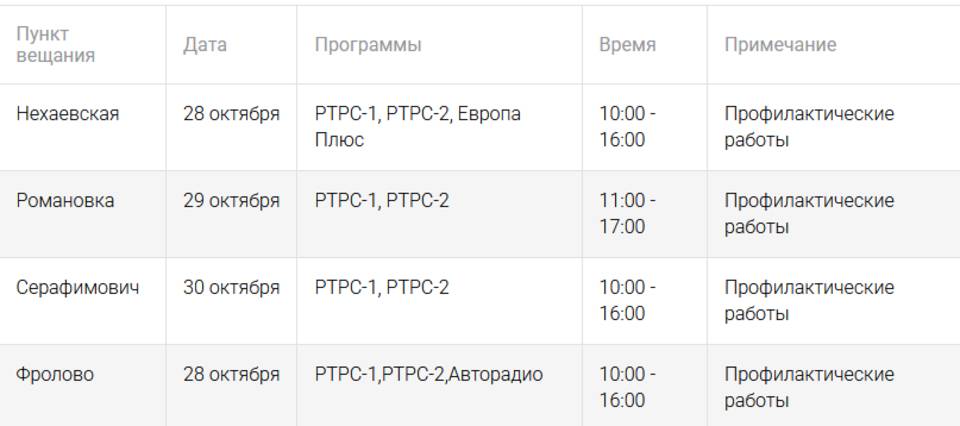Click the "Время" column header
The image size is (960, 426).
click(x=627, y=45)
